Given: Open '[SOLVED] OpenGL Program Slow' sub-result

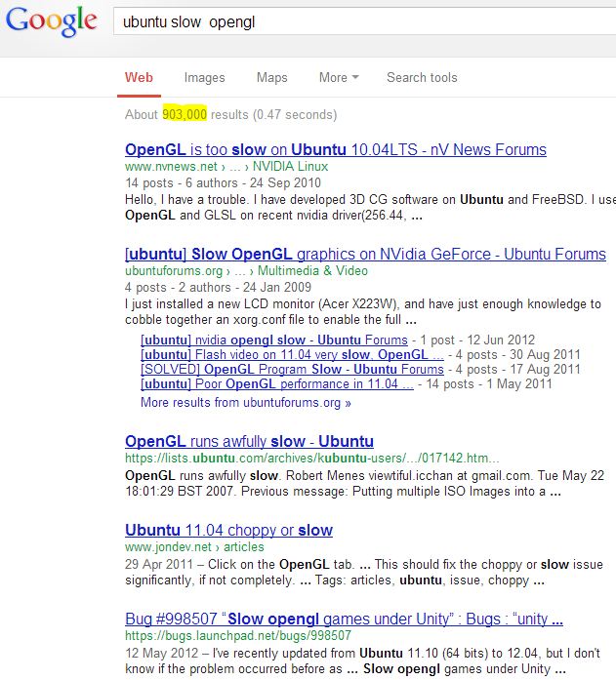Looking at the screenshot, I should pos(292,370).
